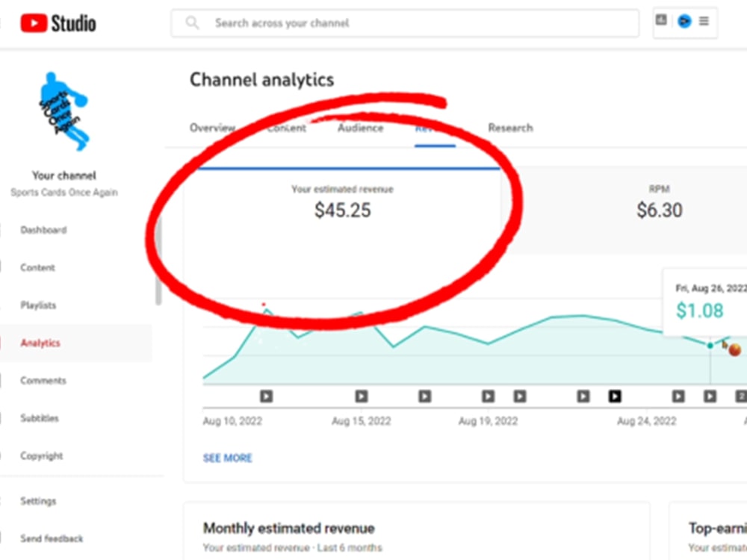747x560 pixels.
Task: Click the Monthly estimated revenue heading
Action: [x=288, y=528]
